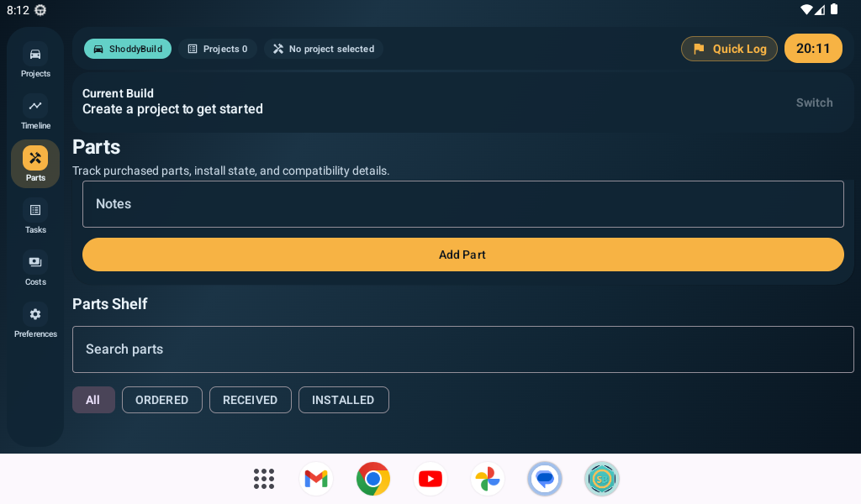861x504 pixels.
Task: Open Preferences from the sidebar
Action: point(35,322)
